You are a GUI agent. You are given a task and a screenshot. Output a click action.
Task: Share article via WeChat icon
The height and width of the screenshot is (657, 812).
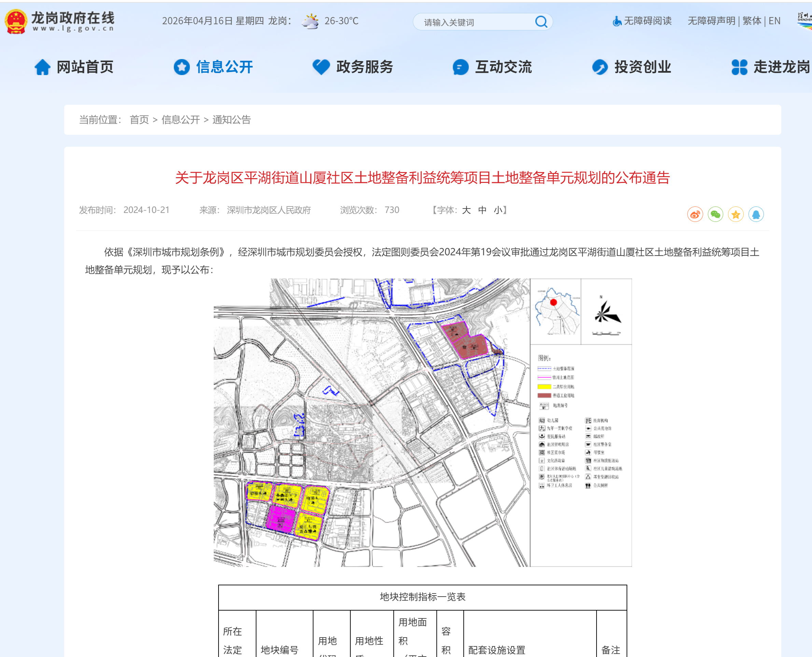click(715, 215)
